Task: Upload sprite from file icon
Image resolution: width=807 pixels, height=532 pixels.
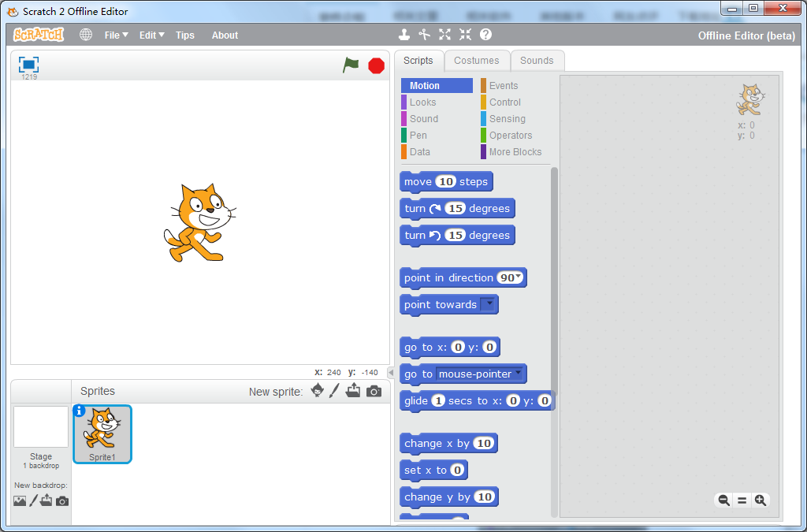Action: tap(353, 390)
